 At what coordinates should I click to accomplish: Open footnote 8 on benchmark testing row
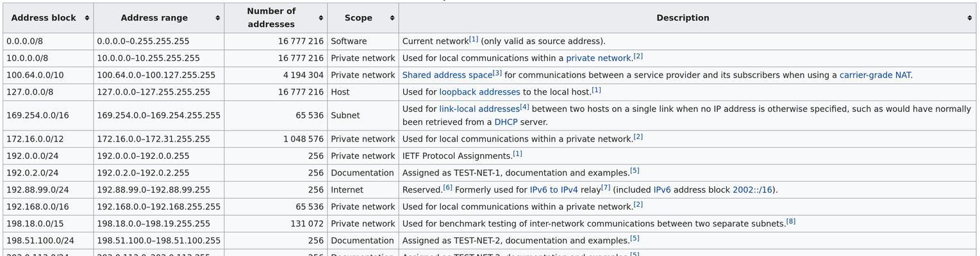tap(791, 221)
